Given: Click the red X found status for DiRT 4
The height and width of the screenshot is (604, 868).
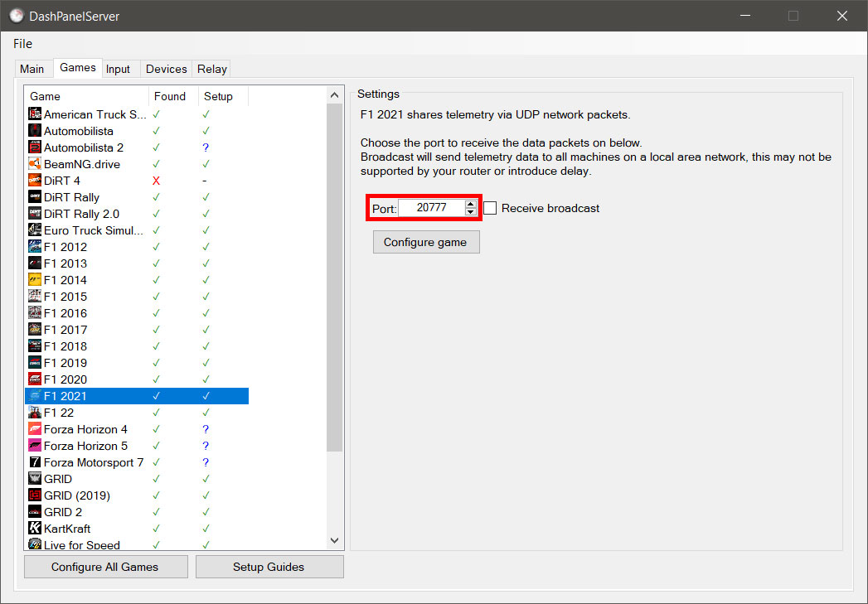Looking at the screenshot, I should tap(156, 181).
